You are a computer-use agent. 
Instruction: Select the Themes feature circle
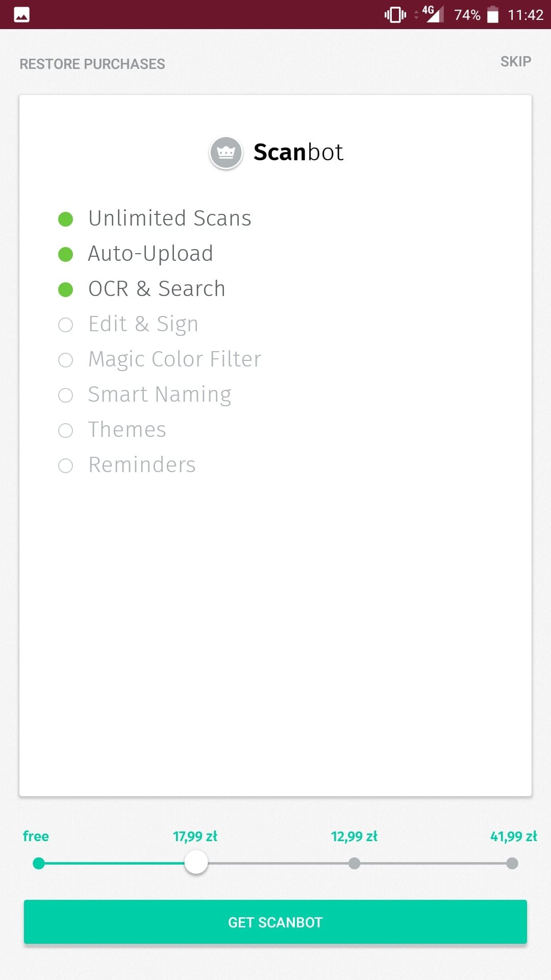click(x=65, y=430)
